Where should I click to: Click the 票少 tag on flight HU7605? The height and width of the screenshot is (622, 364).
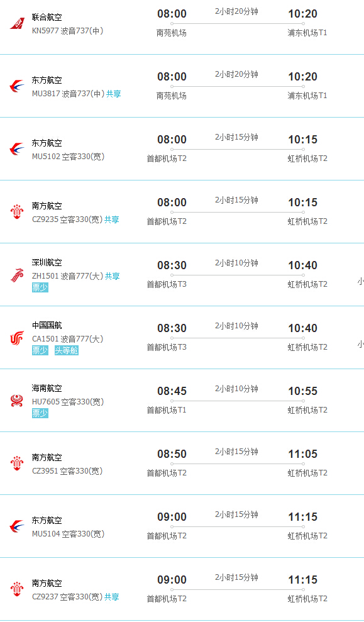pyautogui.click(x=40, y=413)
